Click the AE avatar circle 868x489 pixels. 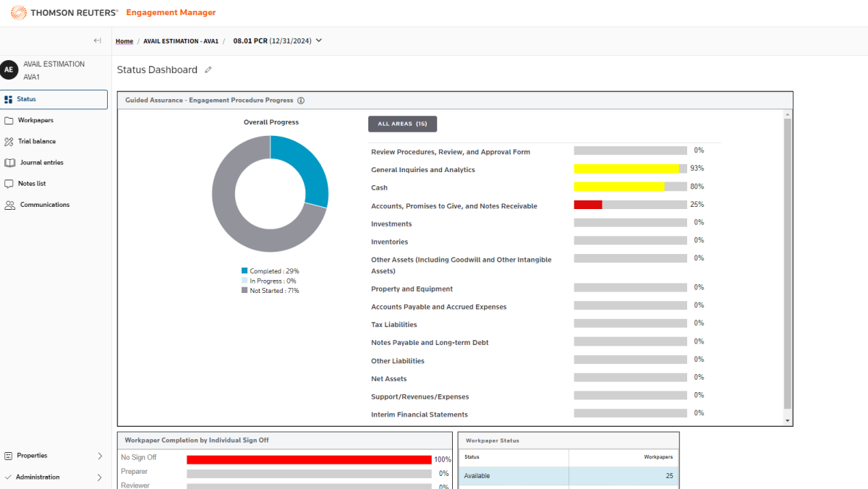tap(9, 70)
